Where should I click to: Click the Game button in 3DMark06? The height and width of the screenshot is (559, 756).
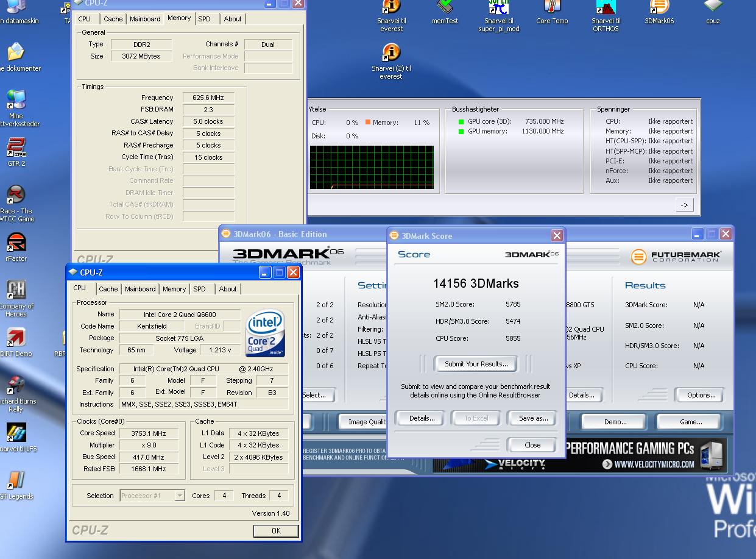click(x=691, y=422)
